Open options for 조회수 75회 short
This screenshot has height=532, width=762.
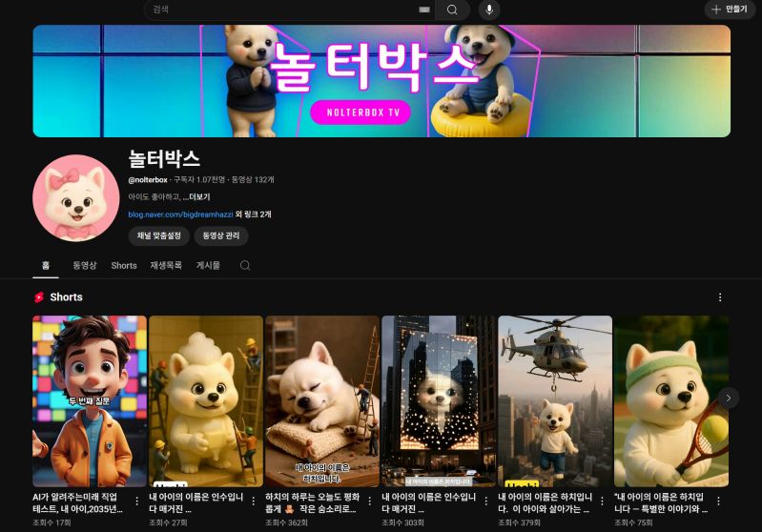[718, 501]
